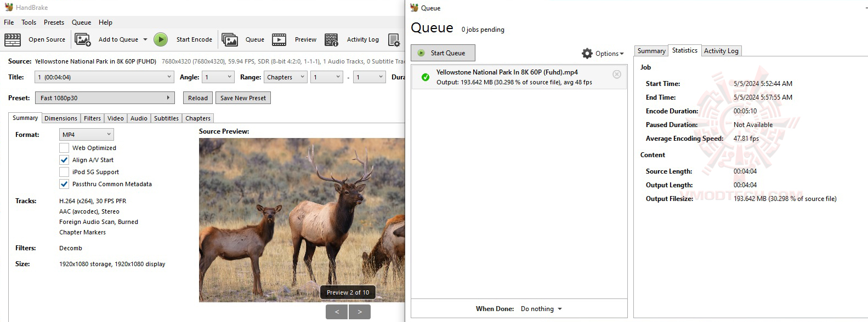Open the Presets menu

coord(54,22)
